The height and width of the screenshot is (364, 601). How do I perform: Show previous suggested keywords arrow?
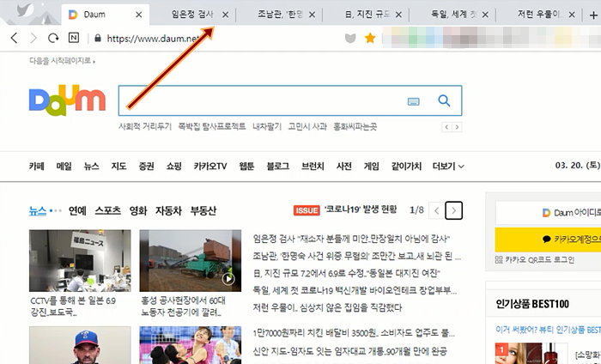(x=447, y=127)
